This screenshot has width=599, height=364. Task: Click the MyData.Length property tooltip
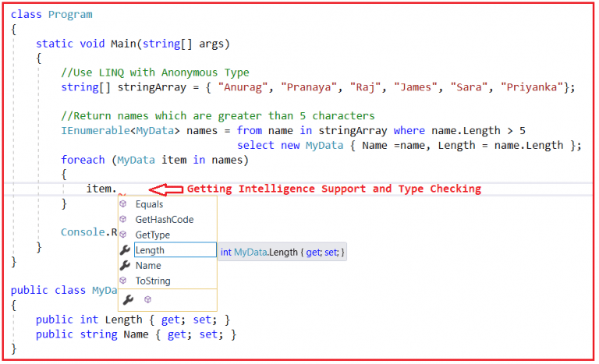point(282,252)
